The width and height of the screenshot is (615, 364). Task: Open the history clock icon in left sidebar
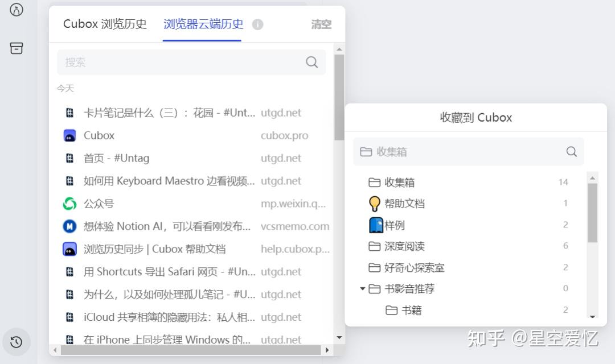pos(17,342)
